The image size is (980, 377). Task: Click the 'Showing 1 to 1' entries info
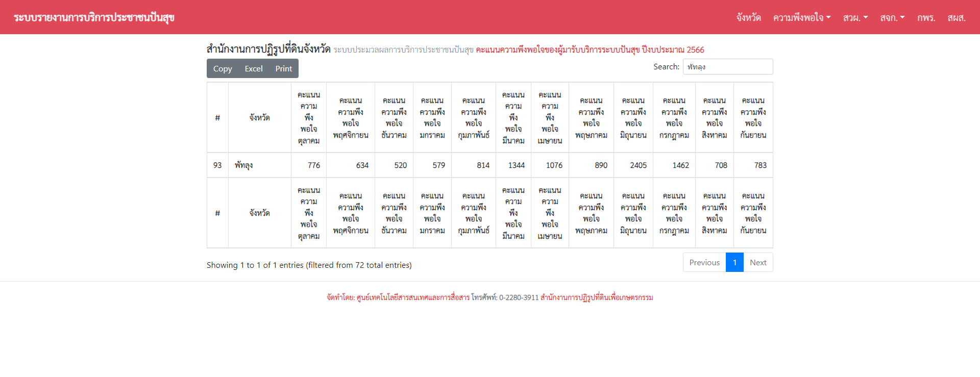click(309, 265)
